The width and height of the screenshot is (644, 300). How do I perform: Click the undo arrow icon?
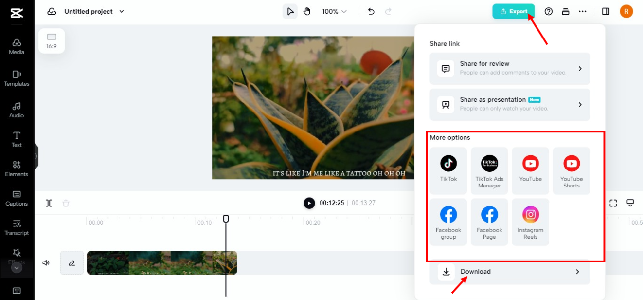click(371, 11)
